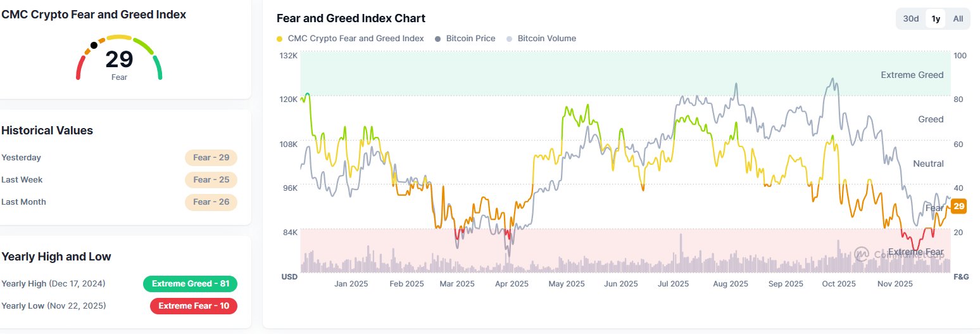Viewport: 980px width, 334px height.
Task: Click the Jul 2025 axis label
Action: click(672, 284)
